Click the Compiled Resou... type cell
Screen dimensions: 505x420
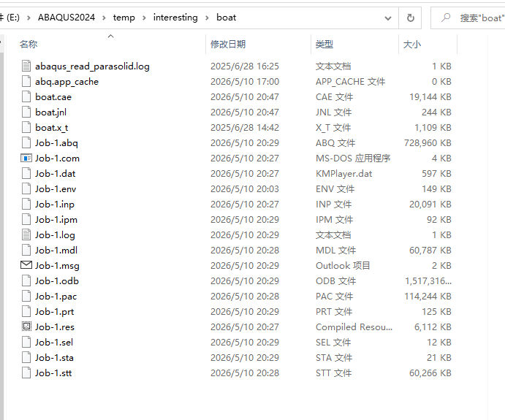(354, 327)
